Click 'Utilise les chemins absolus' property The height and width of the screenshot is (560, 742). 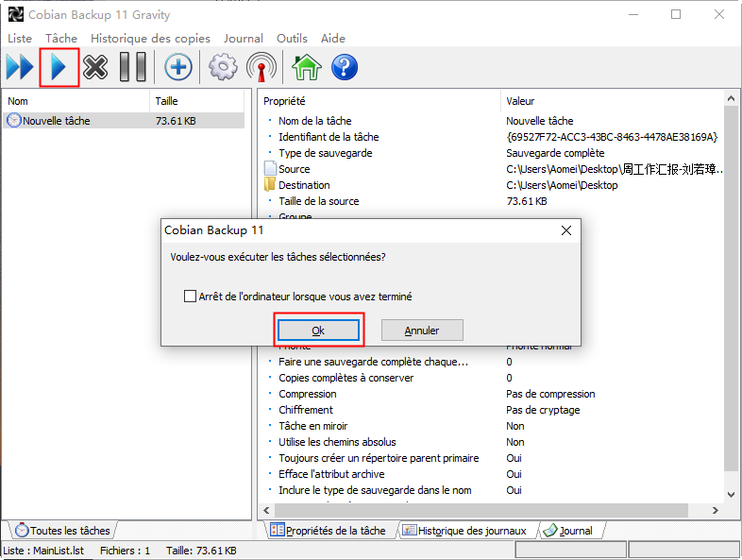tap(337, 442)
